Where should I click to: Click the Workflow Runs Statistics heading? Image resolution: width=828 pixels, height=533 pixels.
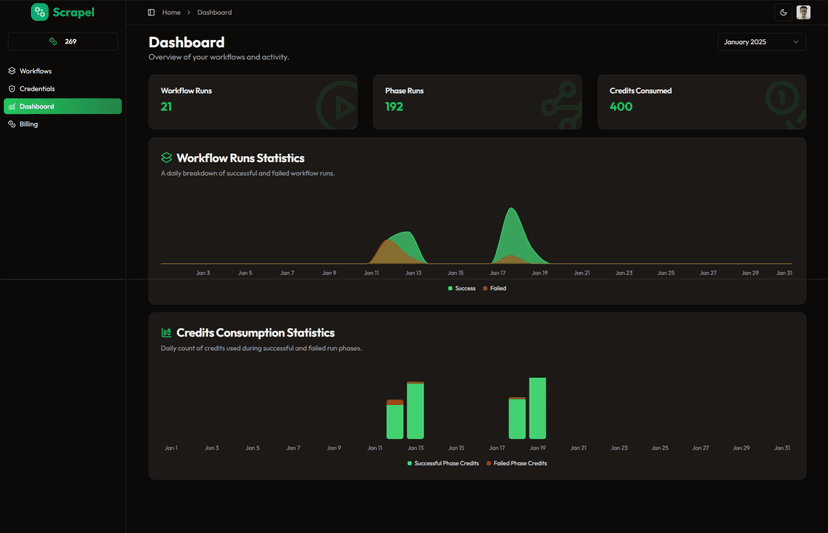[x=240, y=158]
